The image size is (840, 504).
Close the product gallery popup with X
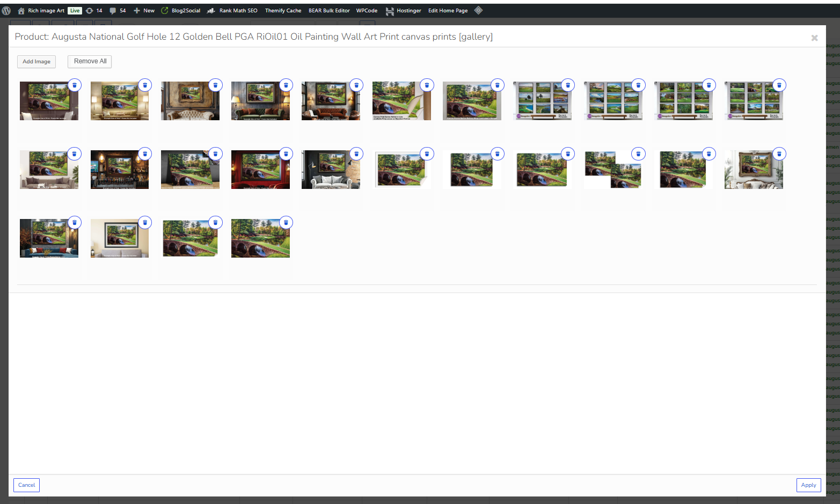click(x=814, y=38)
